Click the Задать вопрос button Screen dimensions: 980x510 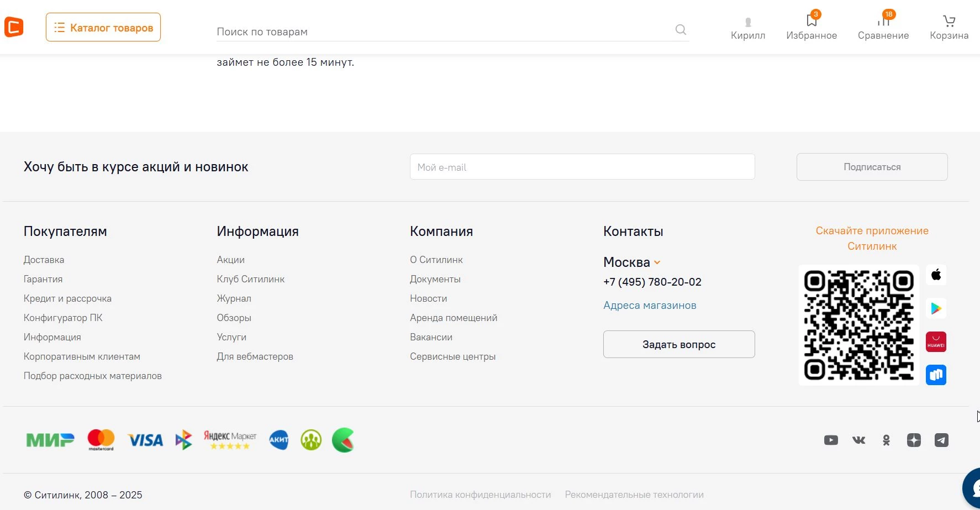click(679, 344)
